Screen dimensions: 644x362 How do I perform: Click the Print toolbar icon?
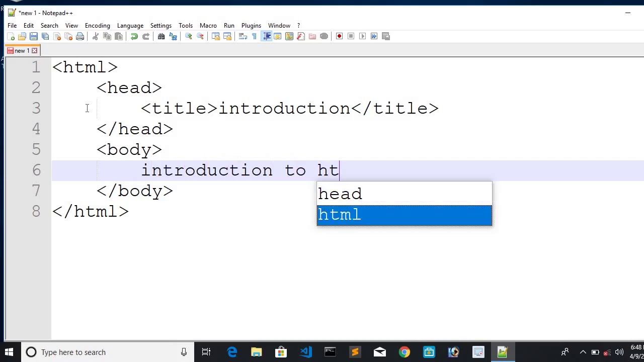80,36
